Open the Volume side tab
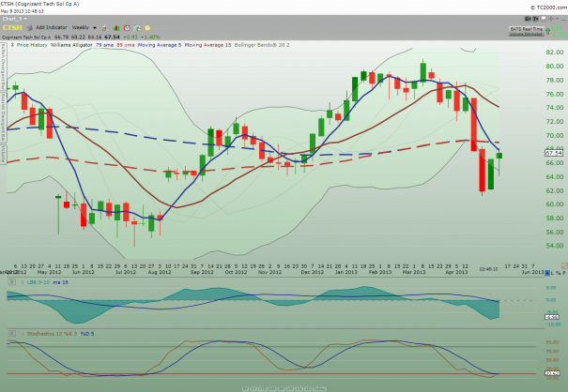The height and width of the screenshot is (392, 568). pos(3,155)
